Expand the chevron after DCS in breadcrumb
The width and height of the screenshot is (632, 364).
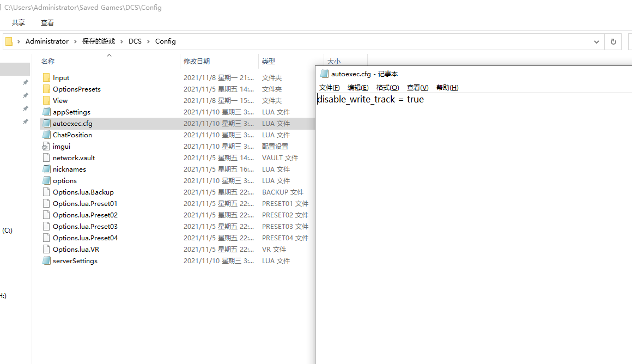click(x=148, y=41)
